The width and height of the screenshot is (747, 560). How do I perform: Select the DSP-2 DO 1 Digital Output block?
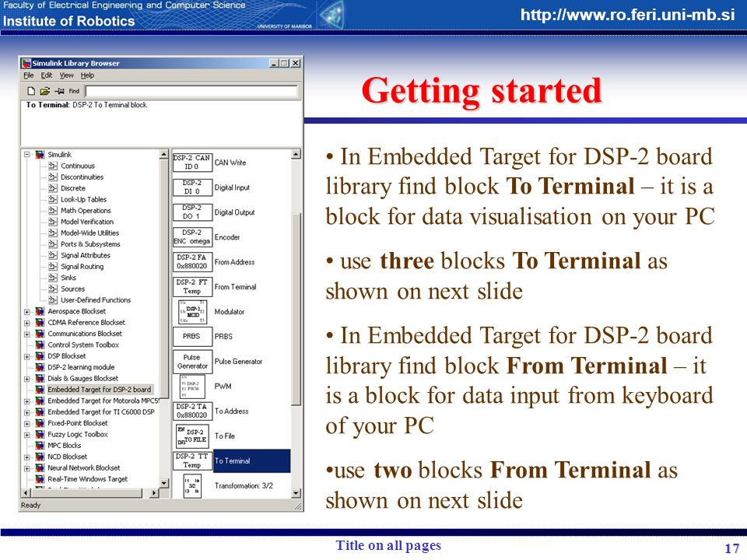pyautogui.click(x=192, y=212)
